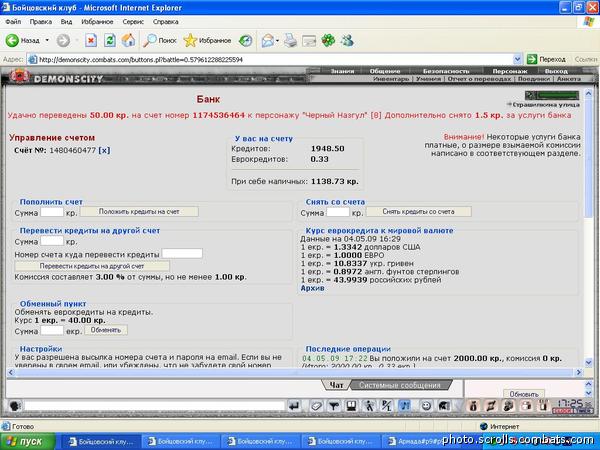600x450 pixels.
Task: Click the enter arrow send-message icon
Action: (294, 406)
